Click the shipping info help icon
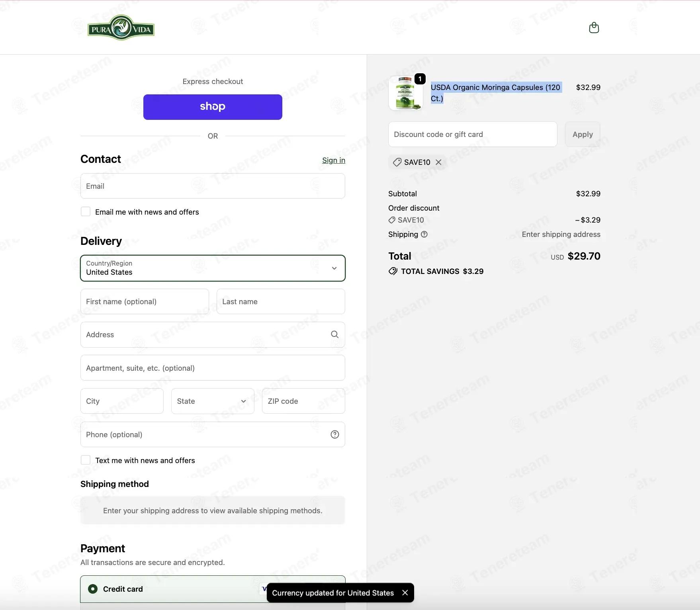Image resolution: width=700 pixels, height=610 pixels. [x=424, y=234]
